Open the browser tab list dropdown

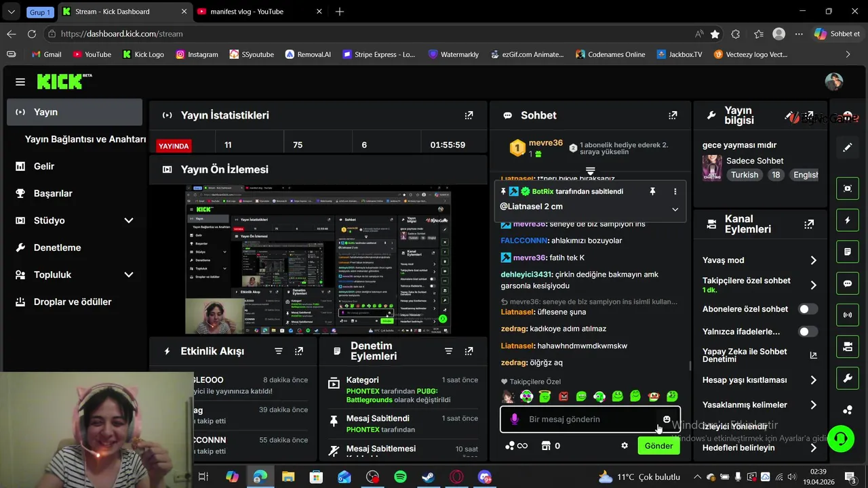tap(11, 12)
